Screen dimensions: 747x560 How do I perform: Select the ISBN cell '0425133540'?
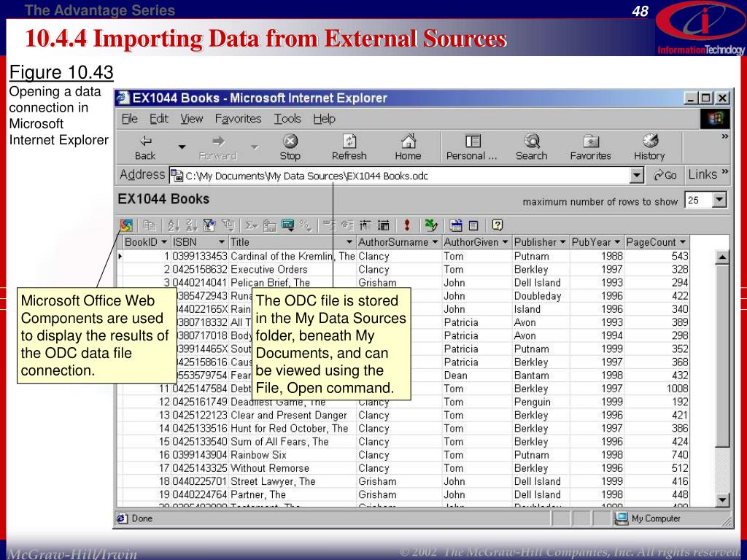[x=200, y=442]
